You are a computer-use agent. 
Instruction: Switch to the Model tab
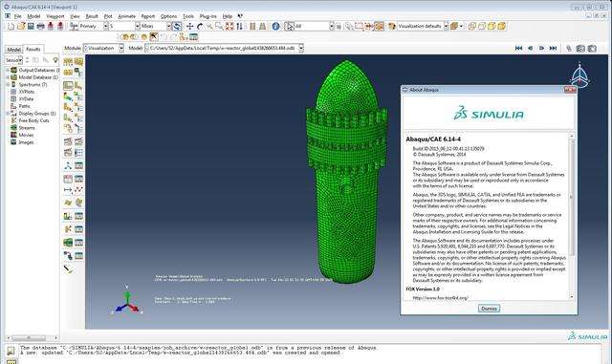[13, 50]
